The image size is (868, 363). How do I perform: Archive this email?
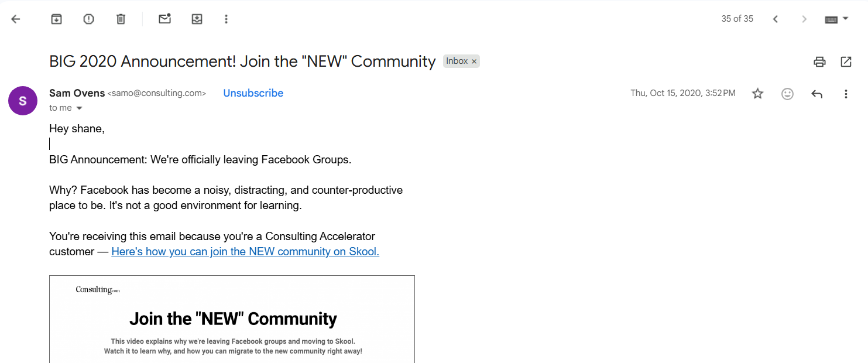[56, 19]
